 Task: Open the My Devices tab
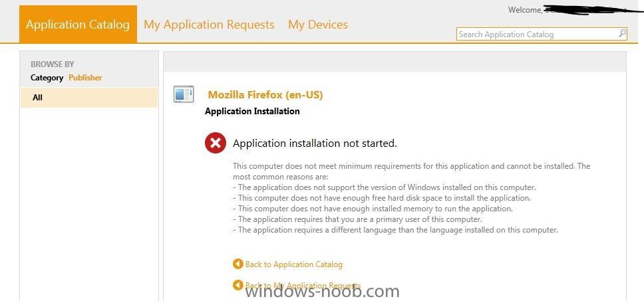click(x=318, y=24)
